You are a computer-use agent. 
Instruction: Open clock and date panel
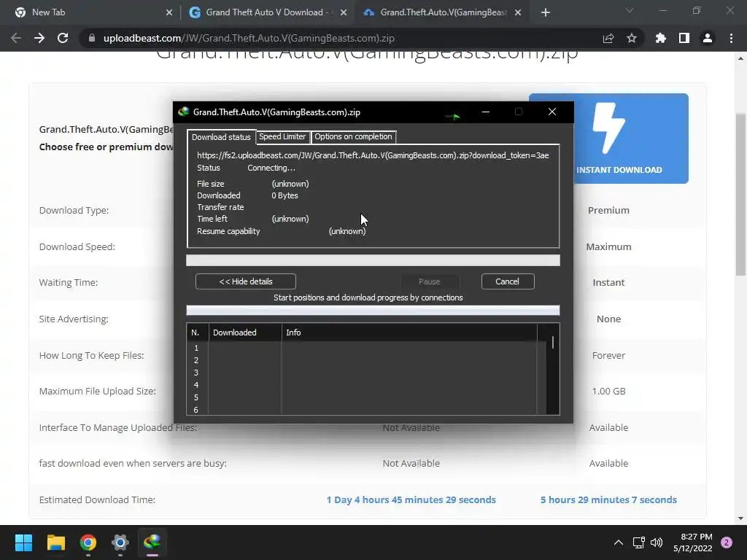(x=693, y=542)
